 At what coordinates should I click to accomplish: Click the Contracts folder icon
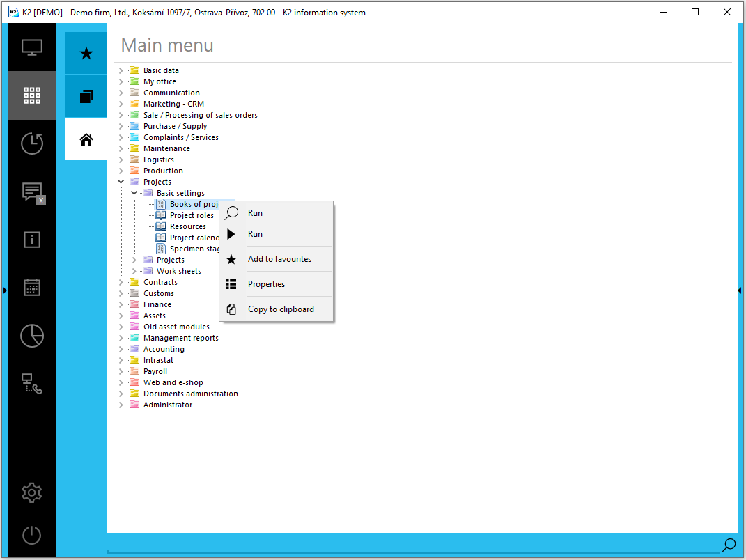pos(134,282)
